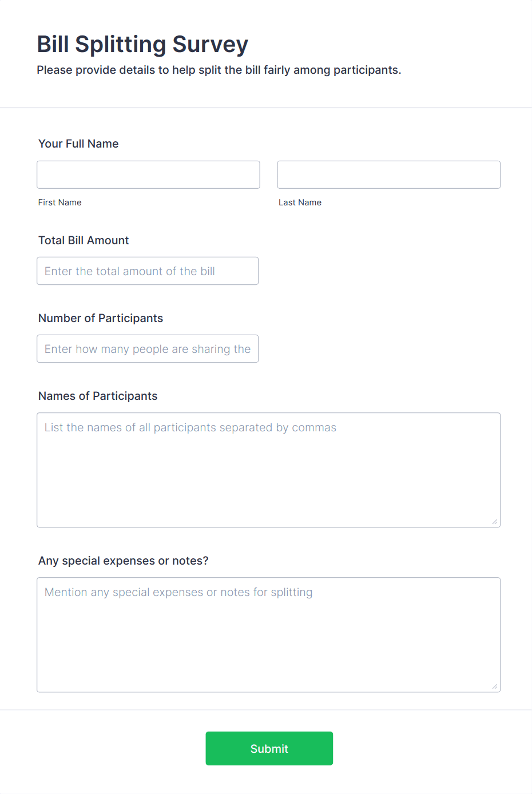Viewport: 532px width, 794px height.
Task: Click the "Last Name" sublabel text
Action: tap(300, 203)
